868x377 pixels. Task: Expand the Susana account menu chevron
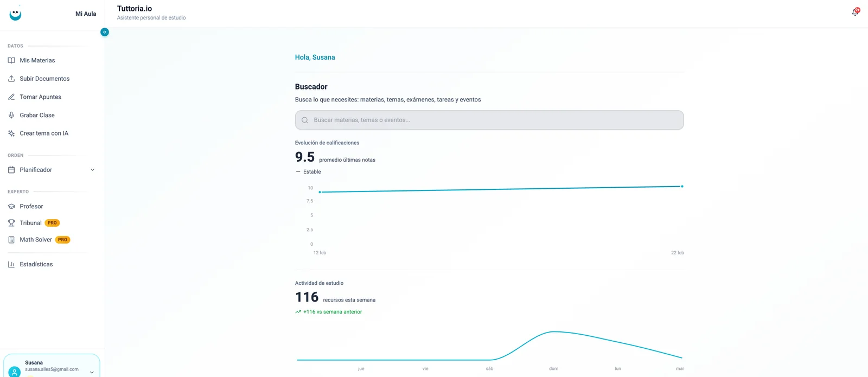tap(92, 372)
